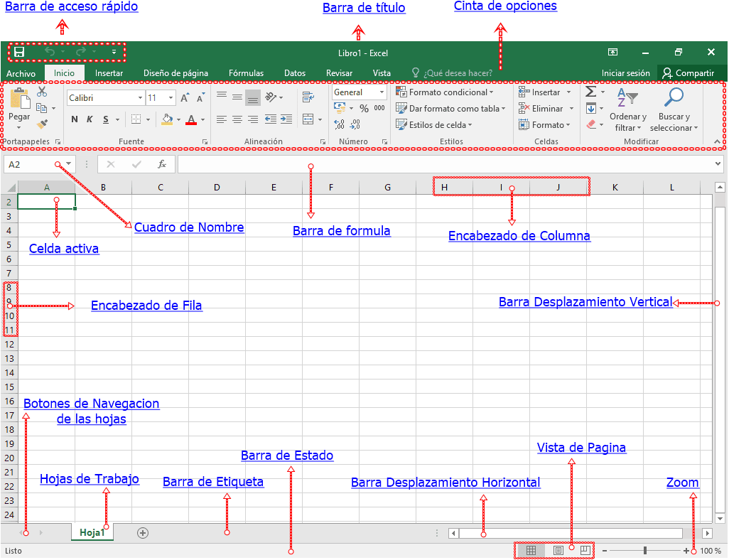
Task: Open the Vista tab
Action: pos(382,72)
